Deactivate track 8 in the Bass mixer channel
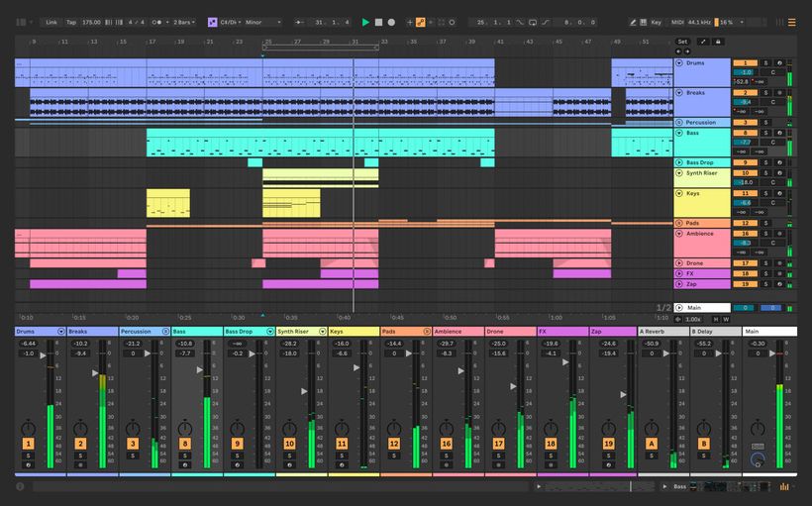The height and width of the screenshot is (506, 812). (x=185, y=444)
